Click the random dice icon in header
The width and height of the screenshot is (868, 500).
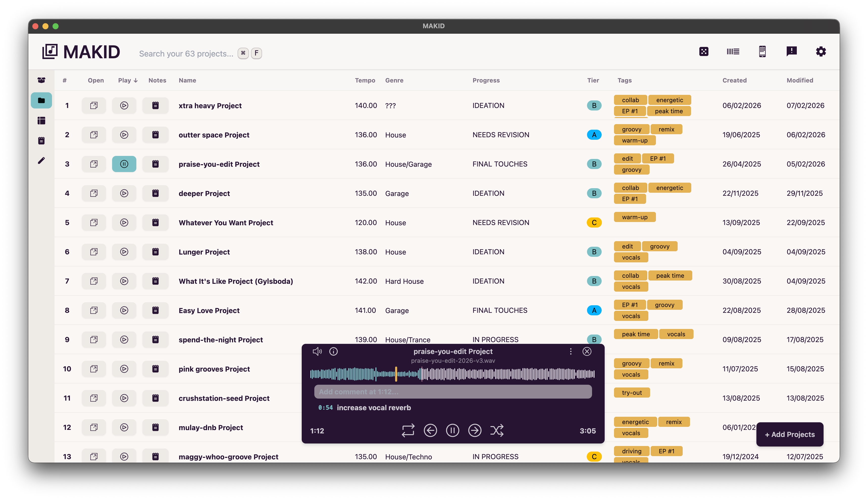pos(703,51)
